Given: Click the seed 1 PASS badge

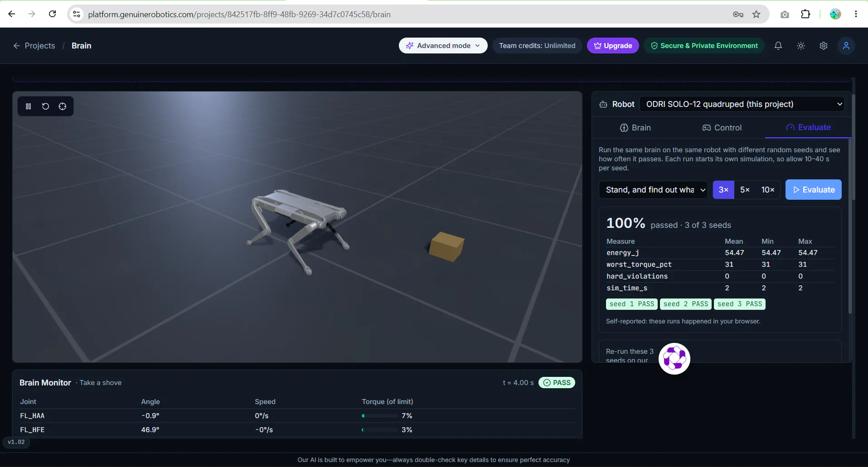Looking at the screenshot, I should [632, 304].
